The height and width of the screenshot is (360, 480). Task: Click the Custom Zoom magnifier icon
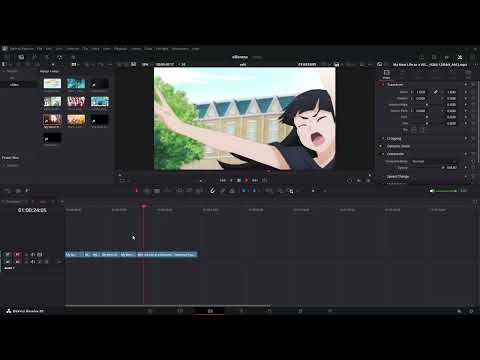(291, 191)
